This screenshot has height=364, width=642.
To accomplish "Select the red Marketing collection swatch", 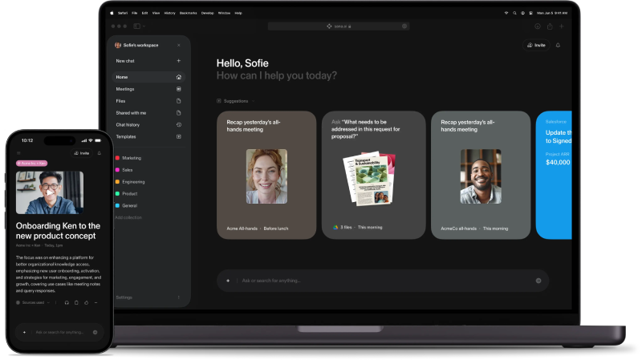I will pos(117,158).
